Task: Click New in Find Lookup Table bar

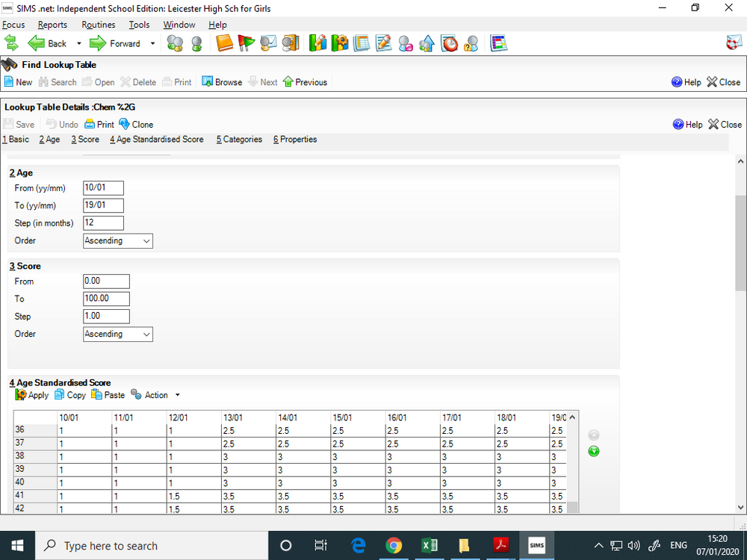Action: pyautogui.click(x=18, y=82)
